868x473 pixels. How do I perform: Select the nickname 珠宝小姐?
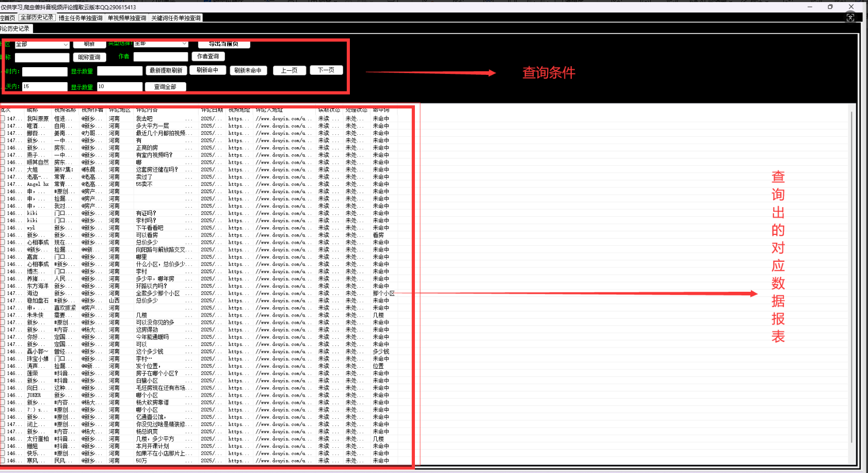coord(38,359)
